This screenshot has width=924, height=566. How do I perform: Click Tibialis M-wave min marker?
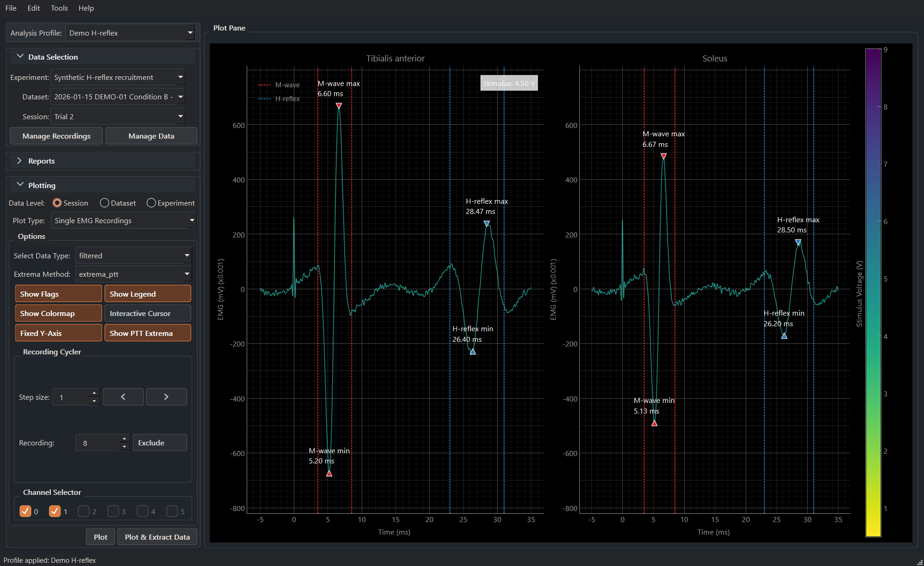coord(329,474)
